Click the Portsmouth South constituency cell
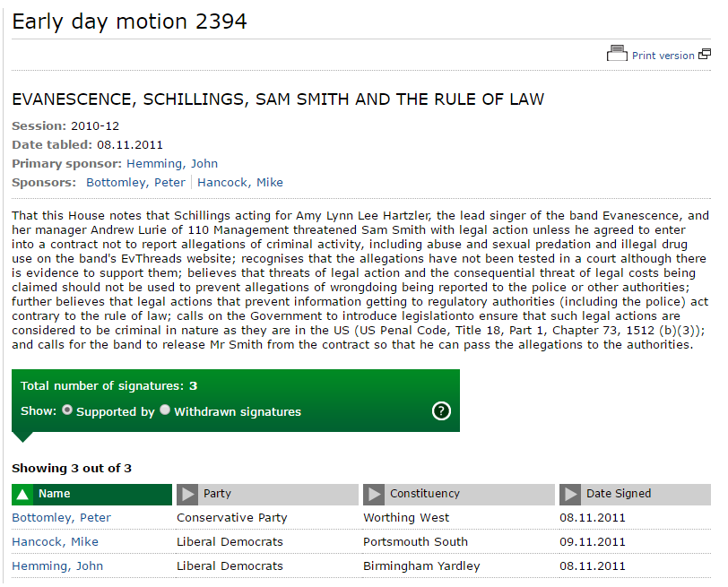728x587 pixels. [x=415, y=542]
